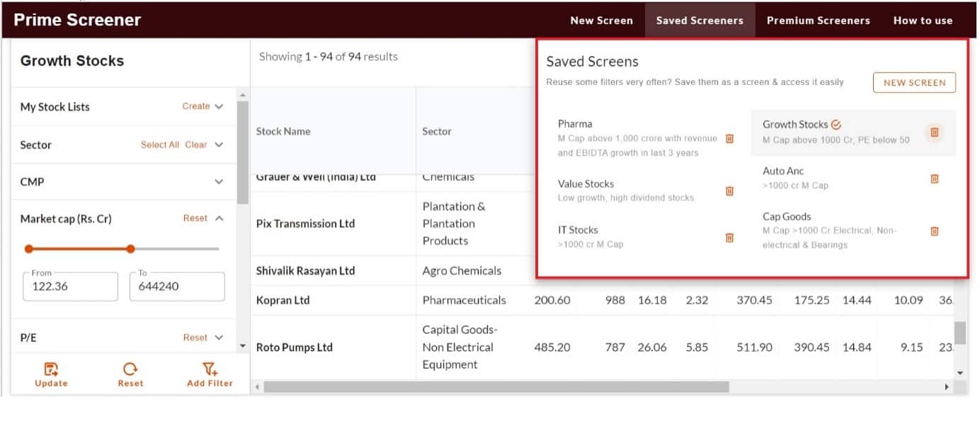Click the Market cap maximum slider handle

coord(130,249)
